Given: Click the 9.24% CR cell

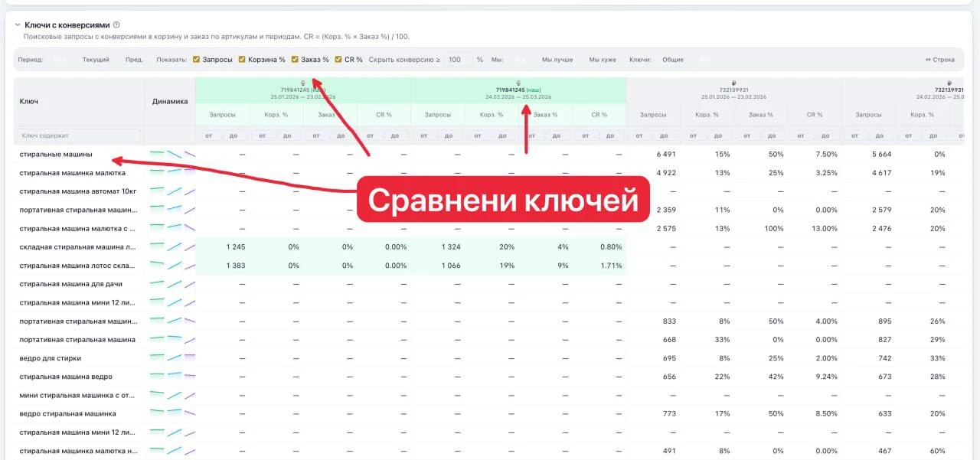Looking at the screenshot, I should pos(827,376).
